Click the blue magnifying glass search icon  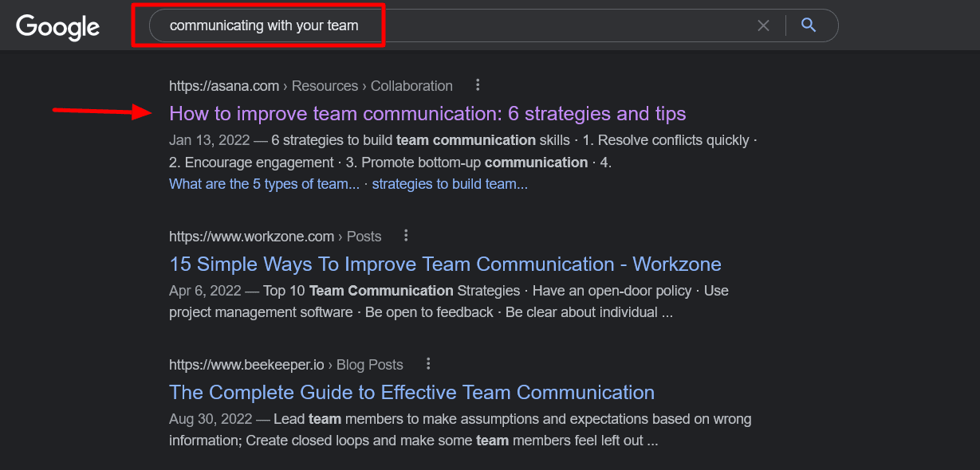coord(809,25)
